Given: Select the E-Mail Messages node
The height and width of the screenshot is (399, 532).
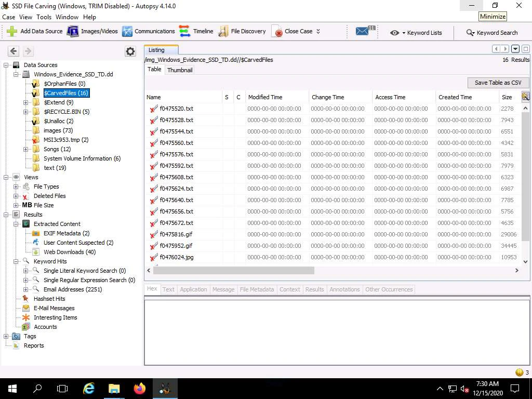Looking at the screenshot, I should pyautogui.click(x=54, y=308).
